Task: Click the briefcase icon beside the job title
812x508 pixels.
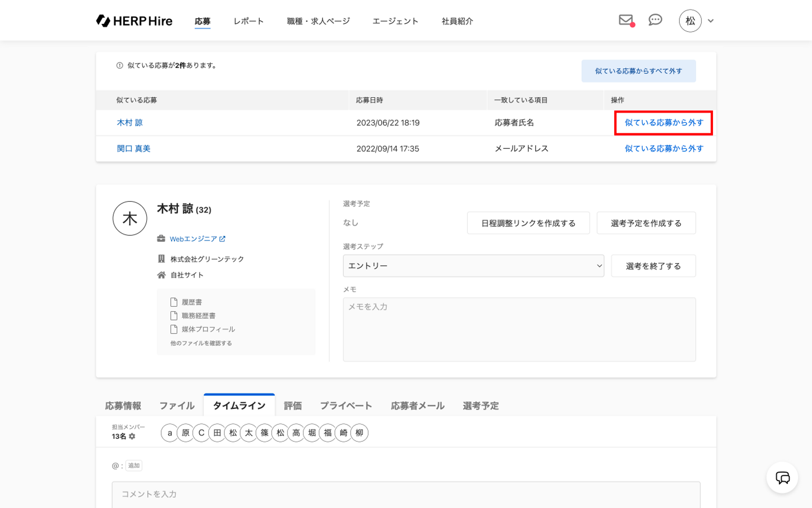Action: [x=161, y=239]
